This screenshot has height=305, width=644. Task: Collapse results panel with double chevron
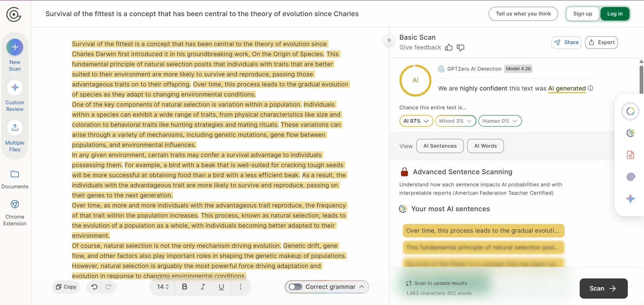pyautogui.click(x=389, y=40)
